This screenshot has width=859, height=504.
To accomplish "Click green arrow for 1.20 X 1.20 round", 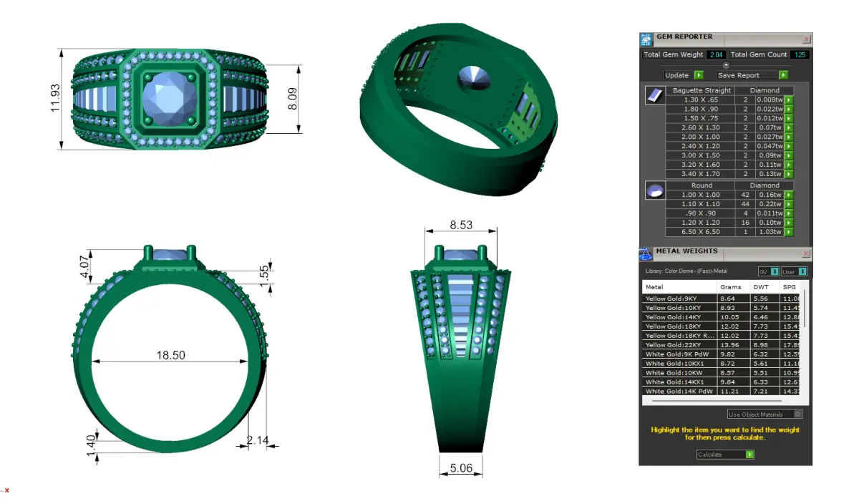I will 790,223.
